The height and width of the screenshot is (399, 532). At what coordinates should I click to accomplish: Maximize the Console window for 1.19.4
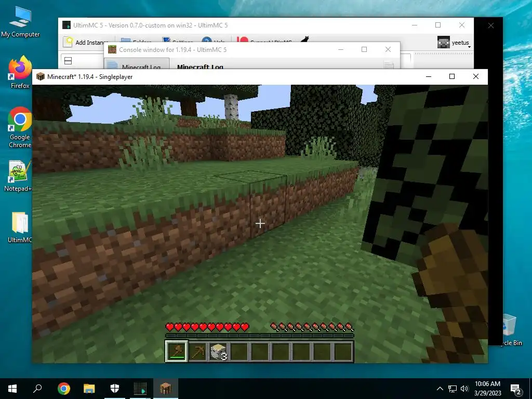[364, 49]
